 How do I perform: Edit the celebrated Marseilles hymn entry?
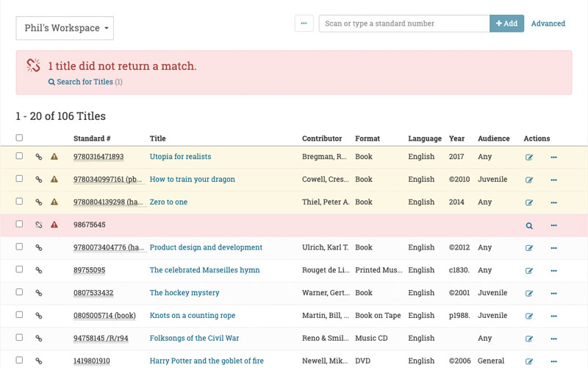pos(529,271)
